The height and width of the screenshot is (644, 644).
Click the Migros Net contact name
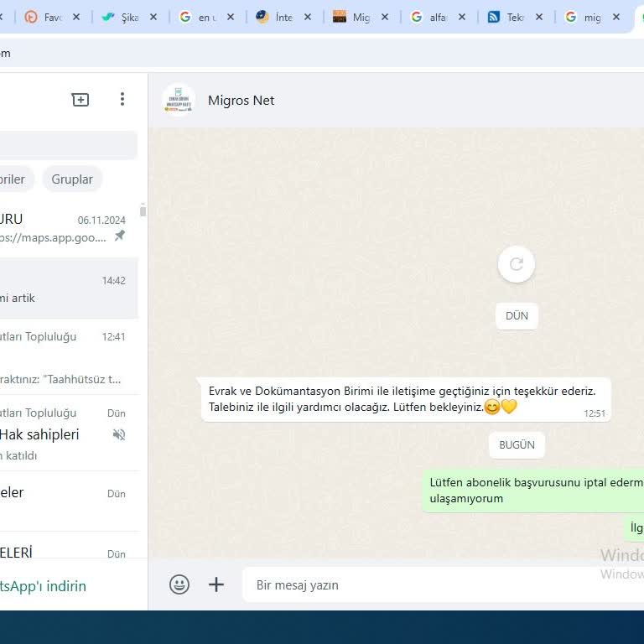tap(241, 101)
